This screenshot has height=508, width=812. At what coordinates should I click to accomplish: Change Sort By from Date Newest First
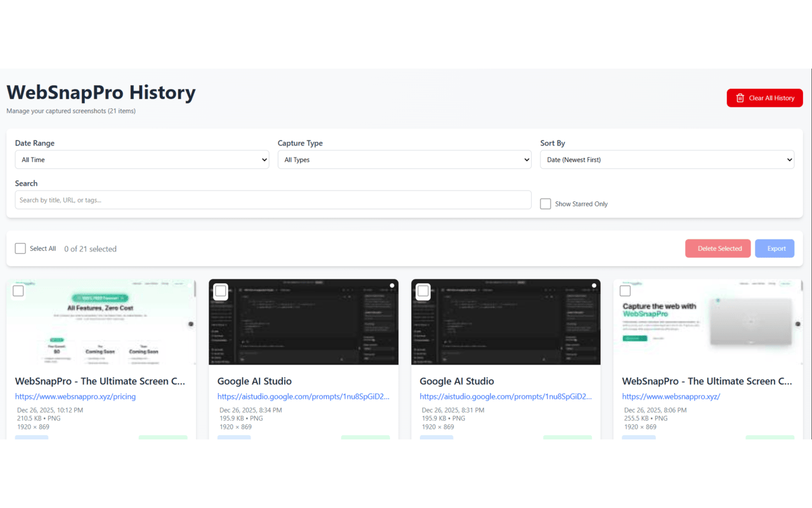(x=667, y=159)
